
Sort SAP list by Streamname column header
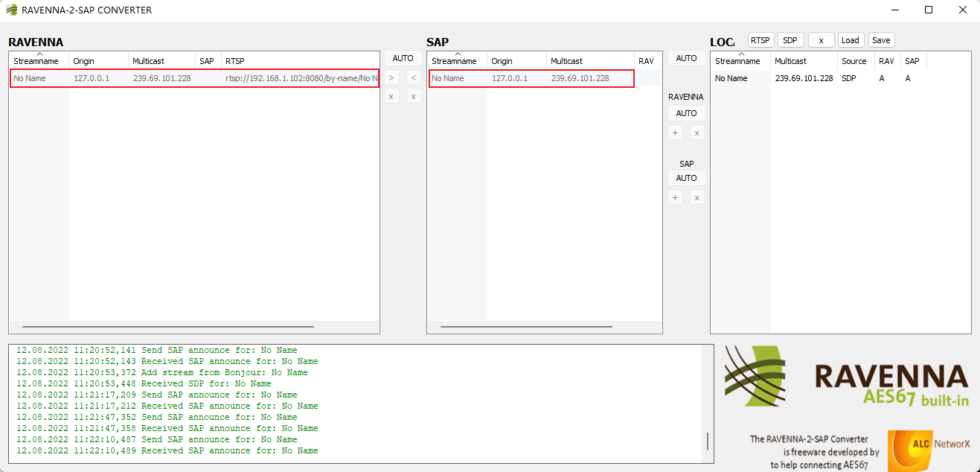point(457,61)
